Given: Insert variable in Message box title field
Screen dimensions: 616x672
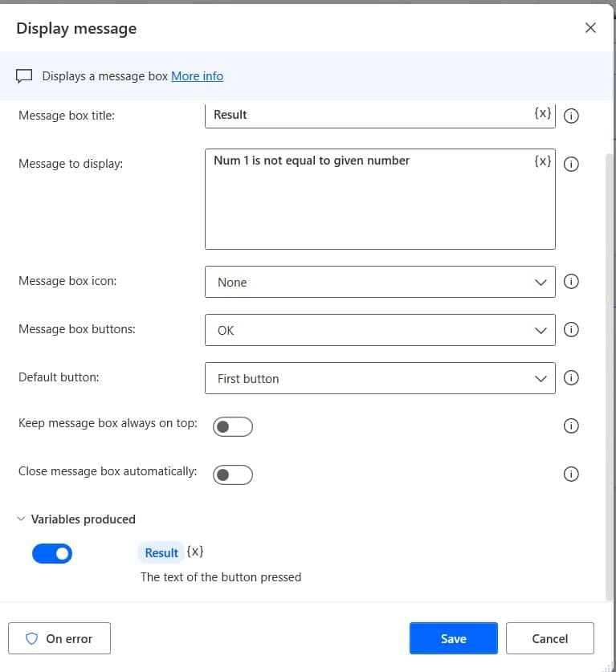Looking at the screenshot, I should pyautogui.click(x=542, y=113).
